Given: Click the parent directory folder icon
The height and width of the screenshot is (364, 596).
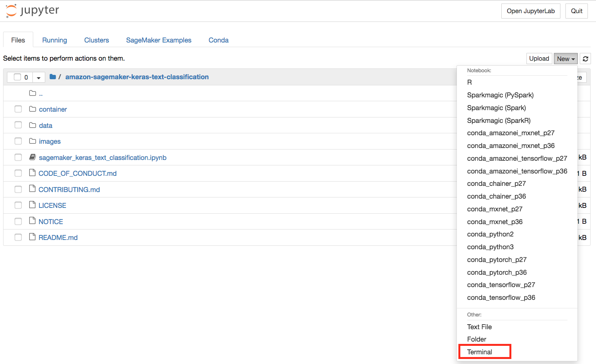Looking at the screenshot, I should (33, 93).
